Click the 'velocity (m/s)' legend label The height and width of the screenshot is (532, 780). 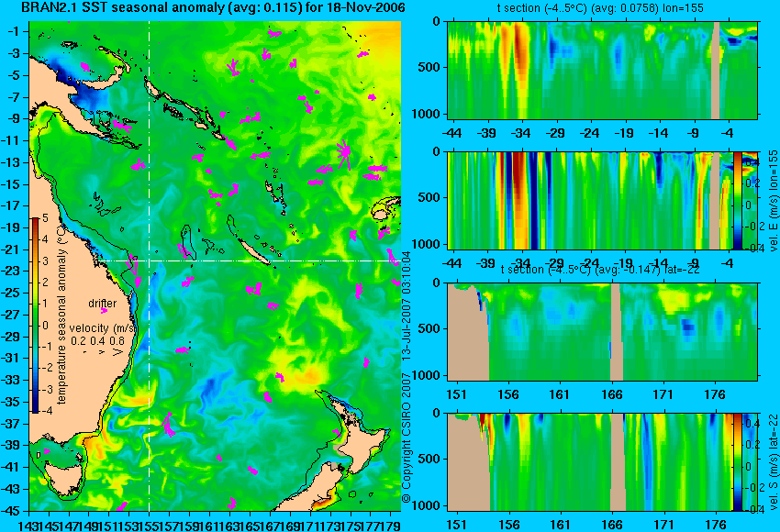(104, 328)
